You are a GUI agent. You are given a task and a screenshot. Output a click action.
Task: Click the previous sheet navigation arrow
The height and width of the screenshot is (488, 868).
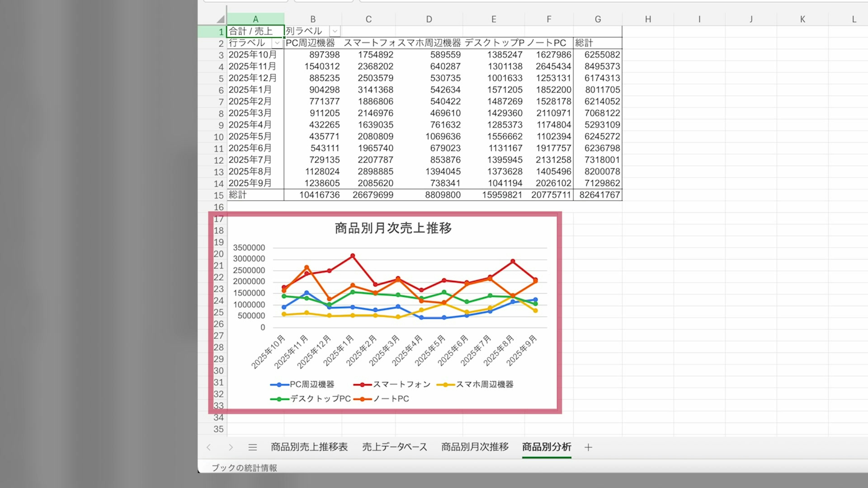(209, 447)
